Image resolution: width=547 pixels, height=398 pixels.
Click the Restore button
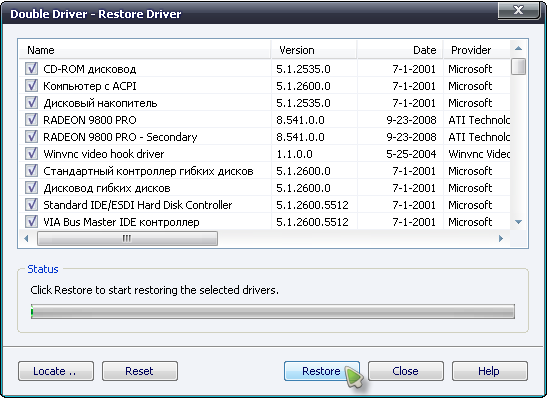point(322,371)
